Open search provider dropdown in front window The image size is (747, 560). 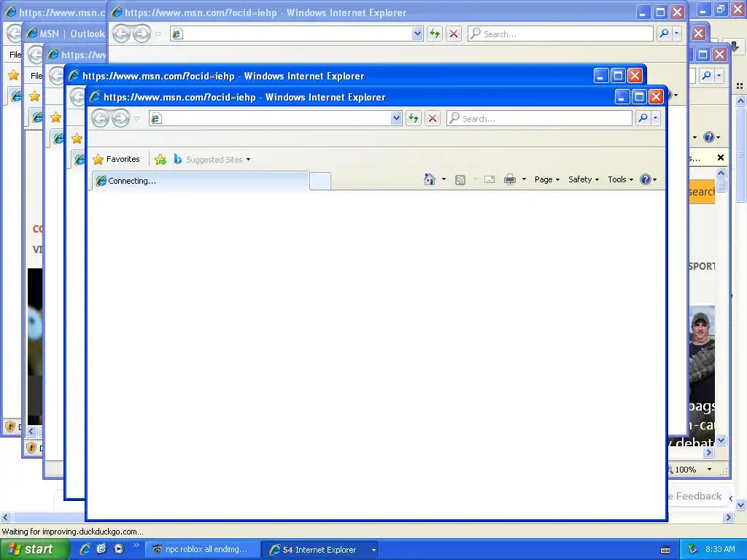coord(656,118)
